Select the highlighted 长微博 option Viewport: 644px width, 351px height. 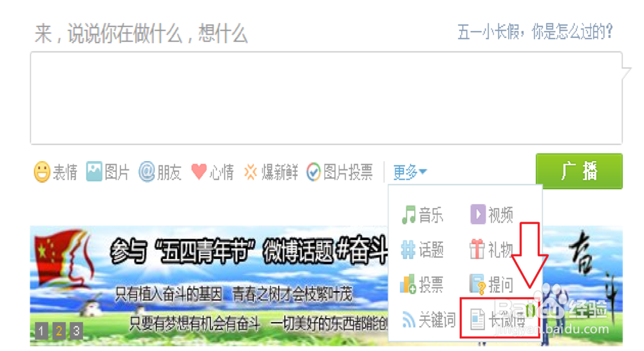(x=500, y=319)
